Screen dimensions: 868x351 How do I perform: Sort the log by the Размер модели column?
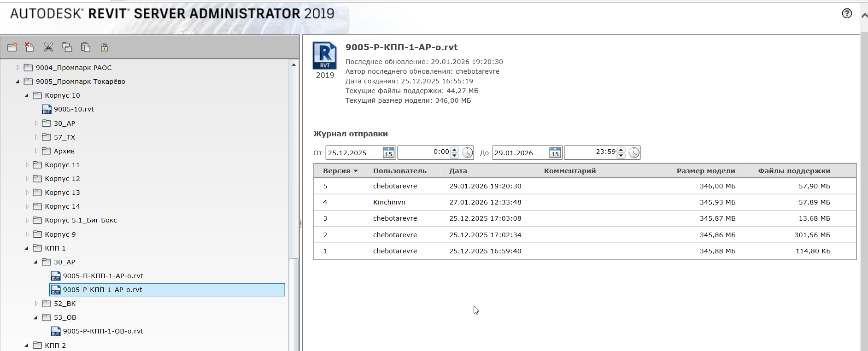point(706,171)
